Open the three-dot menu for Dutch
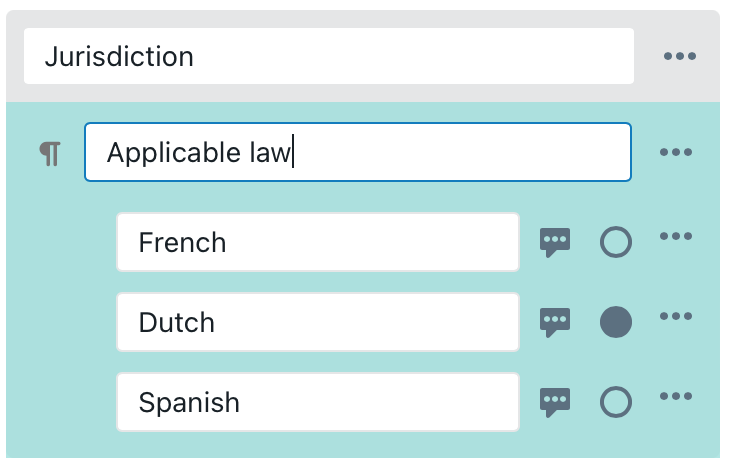The width and height of the screenshot is (734, 468). click(676, 317)
